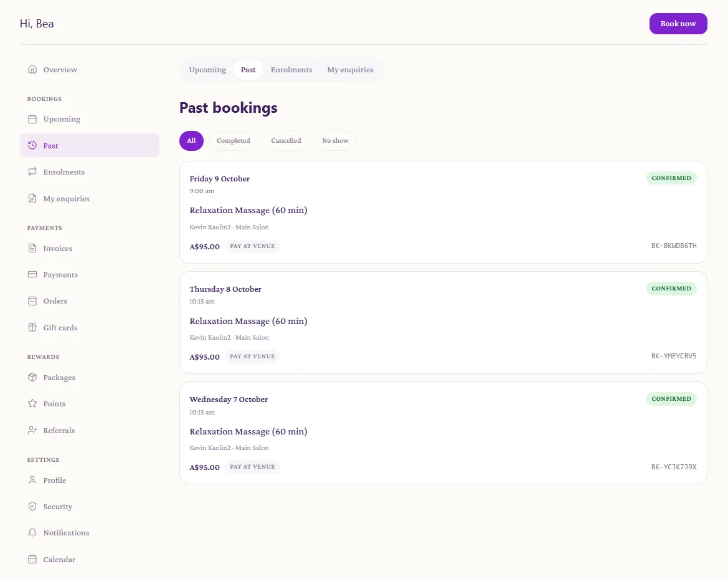
Task: Open Orders in the sidebar
Action: pos(90,300)
